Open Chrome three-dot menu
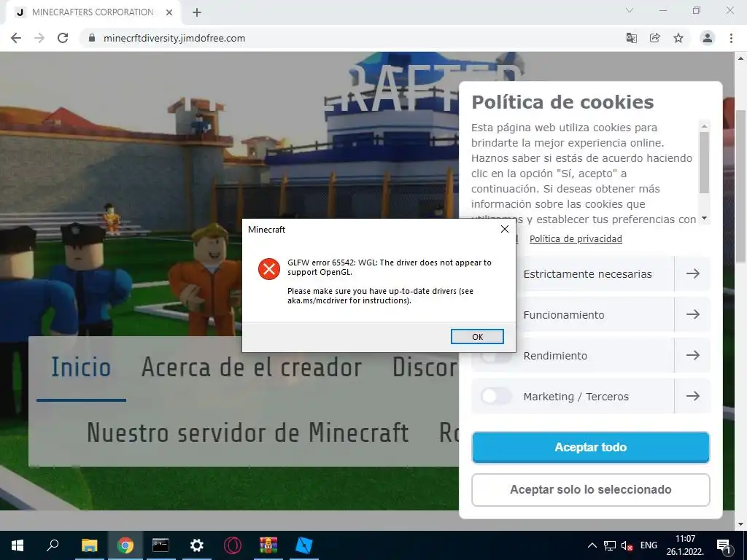This screenshot has height=560, width=747. (731, 38)
